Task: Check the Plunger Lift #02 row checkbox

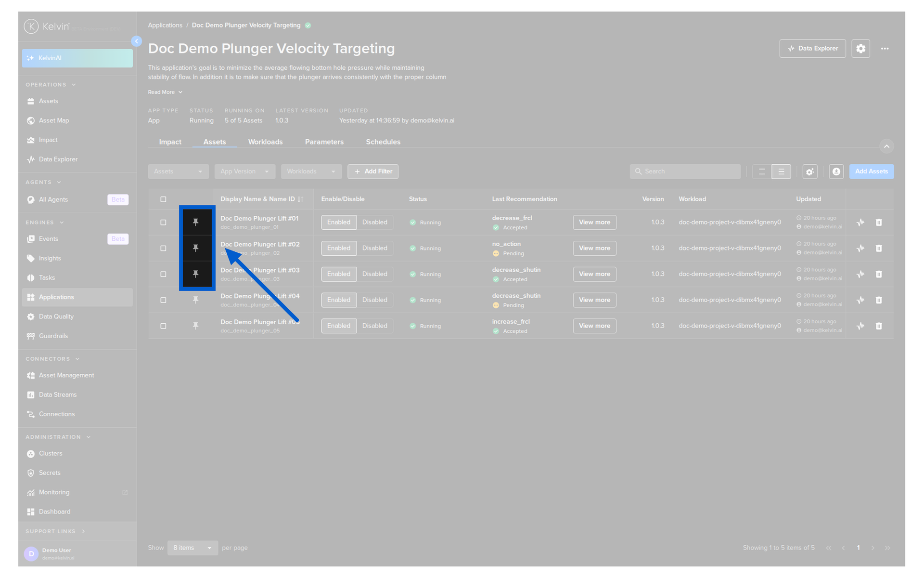Action: coord(163,249)
